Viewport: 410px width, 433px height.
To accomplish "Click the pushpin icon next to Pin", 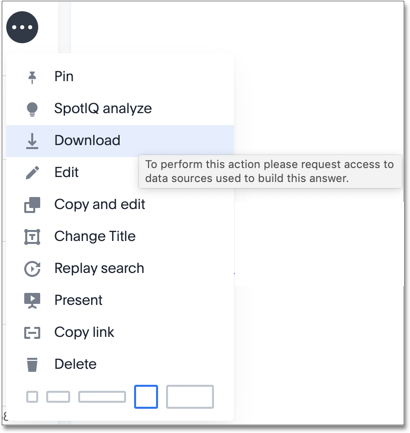I will (x=32, y=77).
